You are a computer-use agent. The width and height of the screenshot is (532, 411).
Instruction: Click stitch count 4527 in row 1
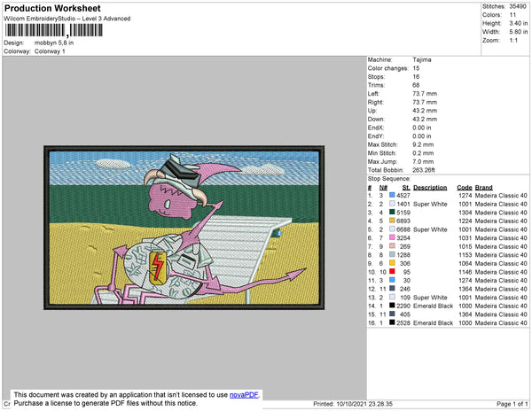coord(403,196)
